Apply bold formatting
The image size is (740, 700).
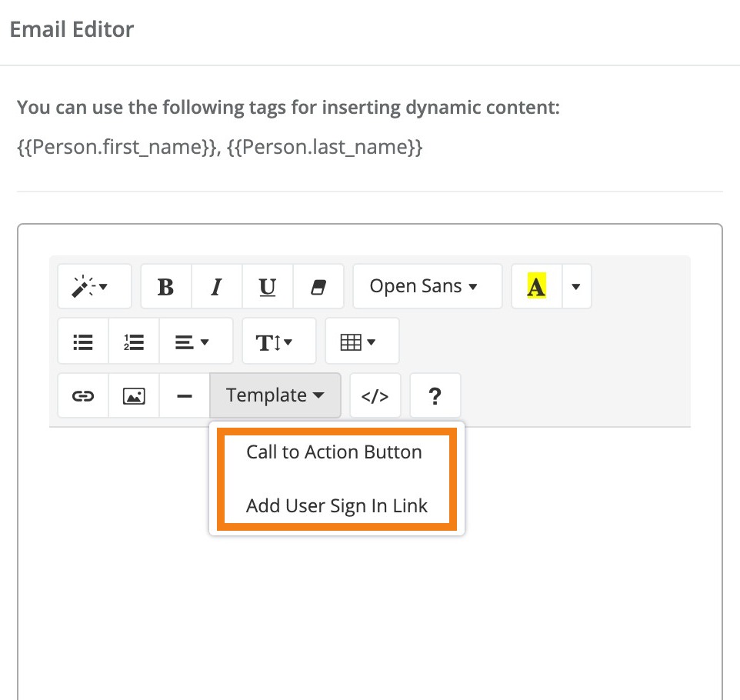tap(165, 286)
